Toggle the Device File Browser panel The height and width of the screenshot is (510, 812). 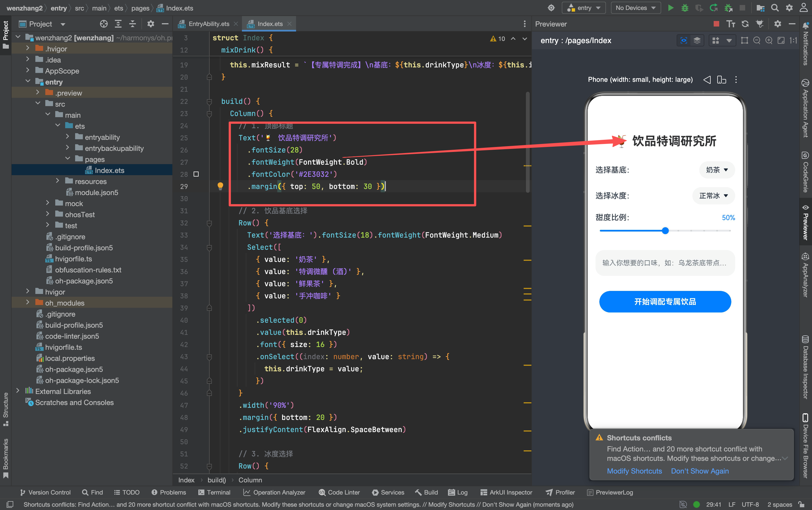pyautogui.click(x=806, y=445)
